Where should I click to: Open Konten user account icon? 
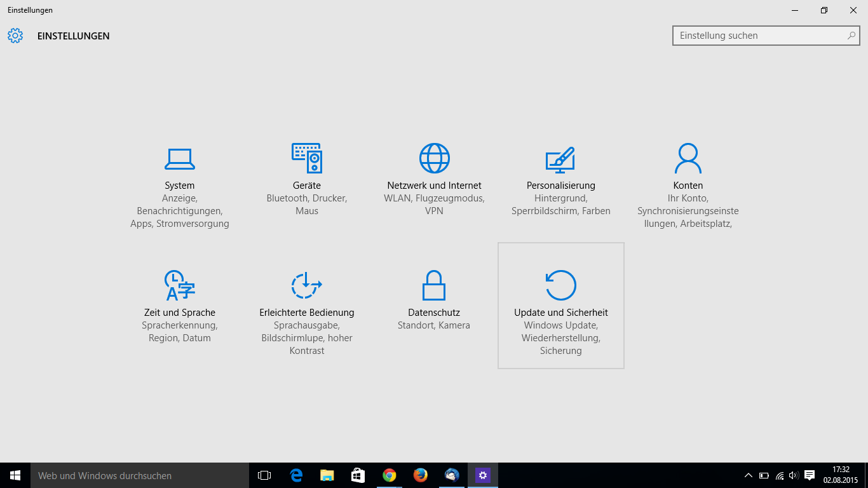pos(688,158)
